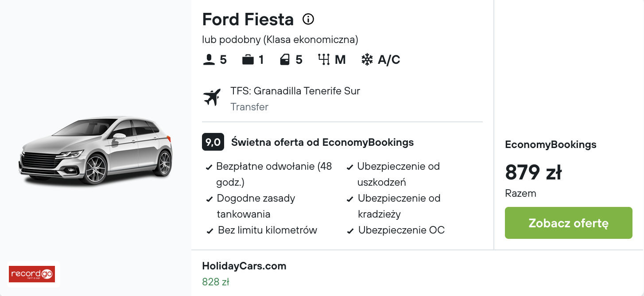Click the Bez limitu kilometrów feature
644x296 pixels.
click(x=268, y=230)
